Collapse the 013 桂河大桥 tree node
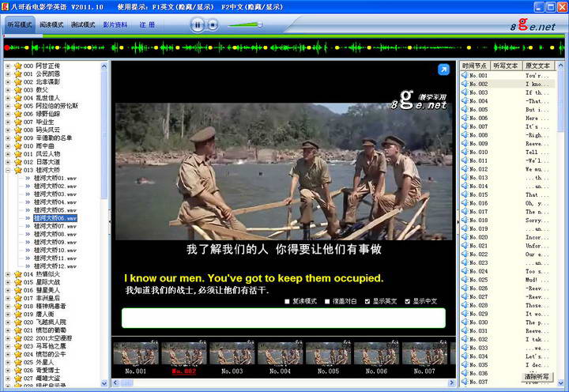Image resolution: width=569 pixels, height=392 pixels. click(x=8, y=170)
